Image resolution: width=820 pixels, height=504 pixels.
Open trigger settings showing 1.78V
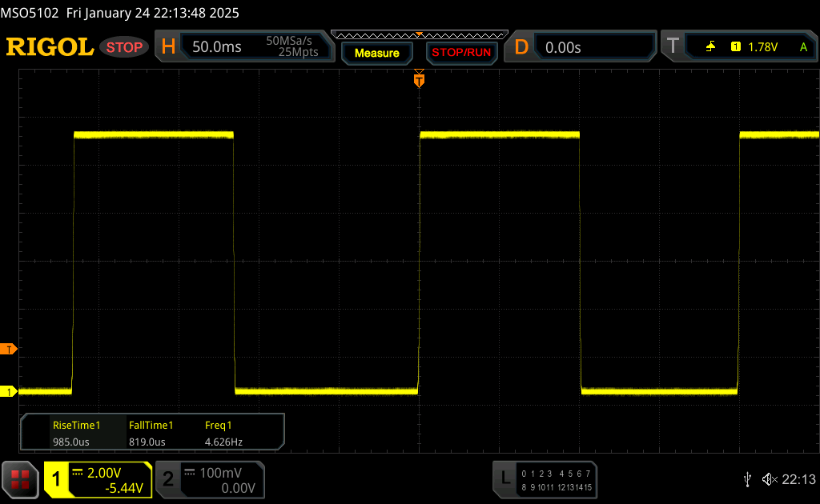pyautogui.click(x=753, y=47)
